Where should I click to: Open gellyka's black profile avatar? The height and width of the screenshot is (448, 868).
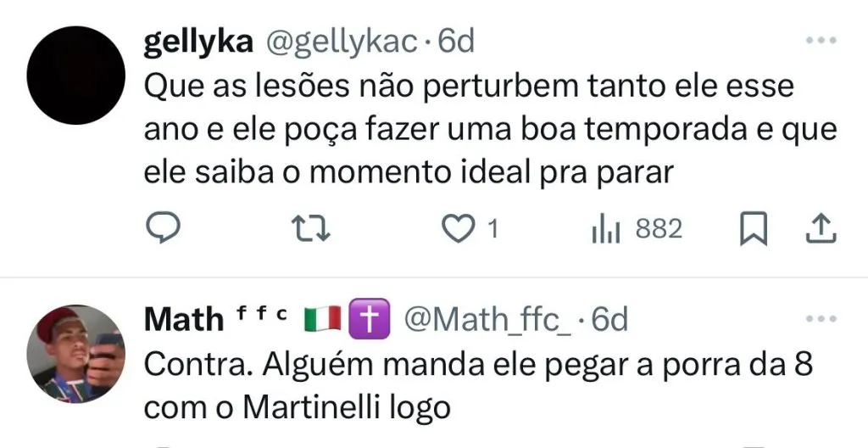tap(76, 76)
